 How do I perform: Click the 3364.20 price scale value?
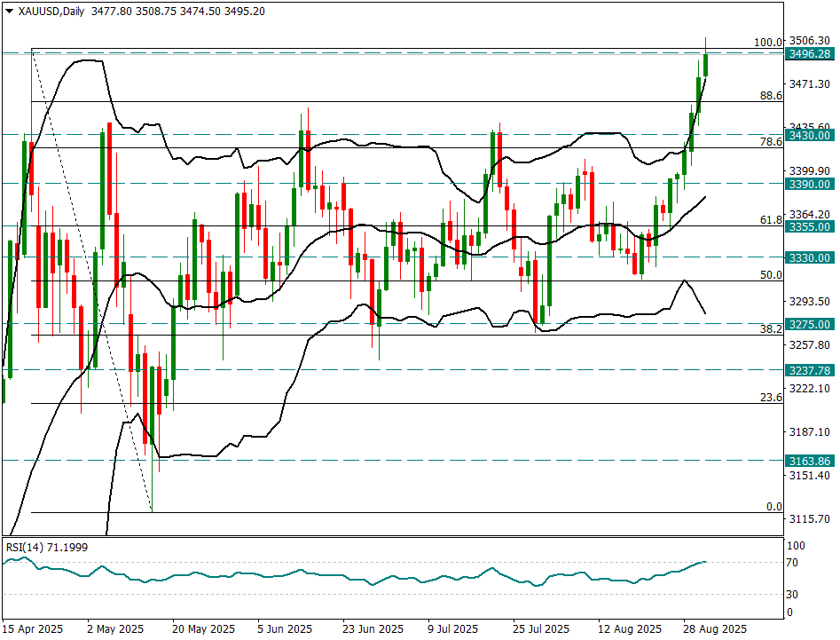pos(810,215)
